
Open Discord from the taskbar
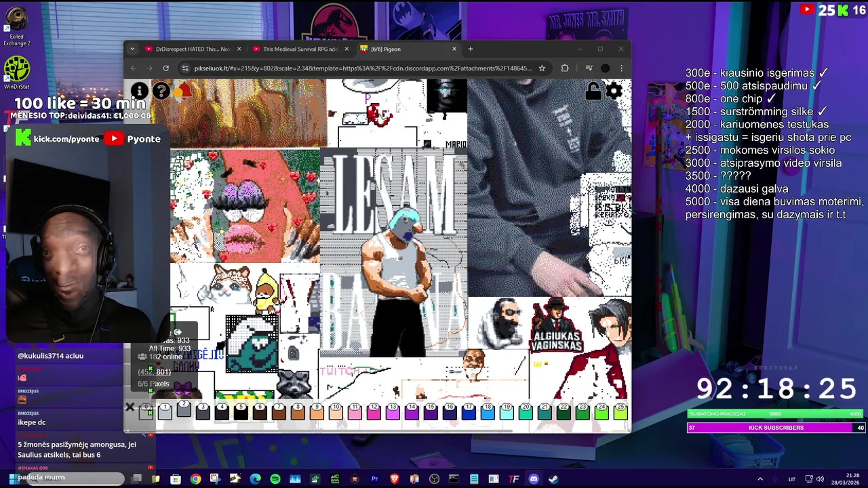tap(534, 479)
